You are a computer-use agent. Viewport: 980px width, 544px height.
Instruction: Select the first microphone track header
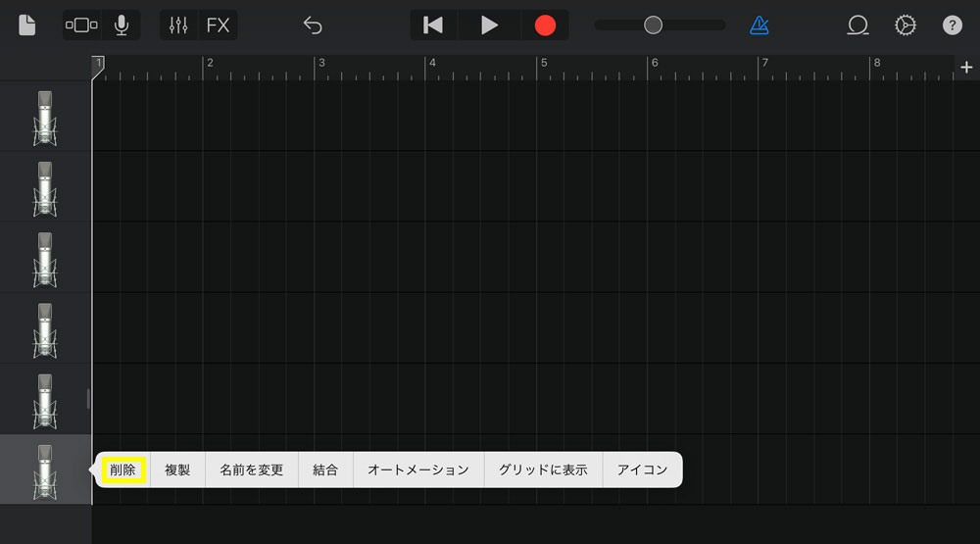point(45,117)
